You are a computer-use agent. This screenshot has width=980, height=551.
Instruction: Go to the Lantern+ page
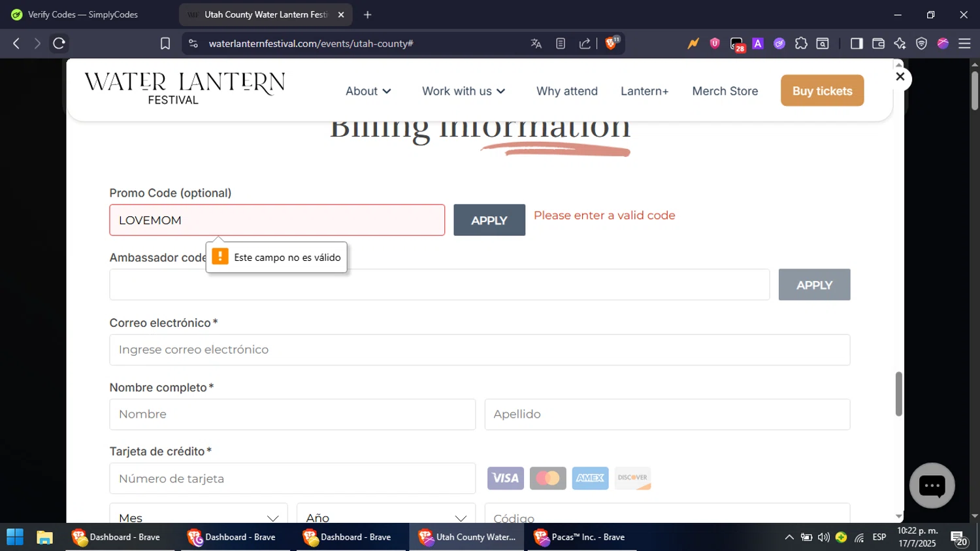point(645,92)
